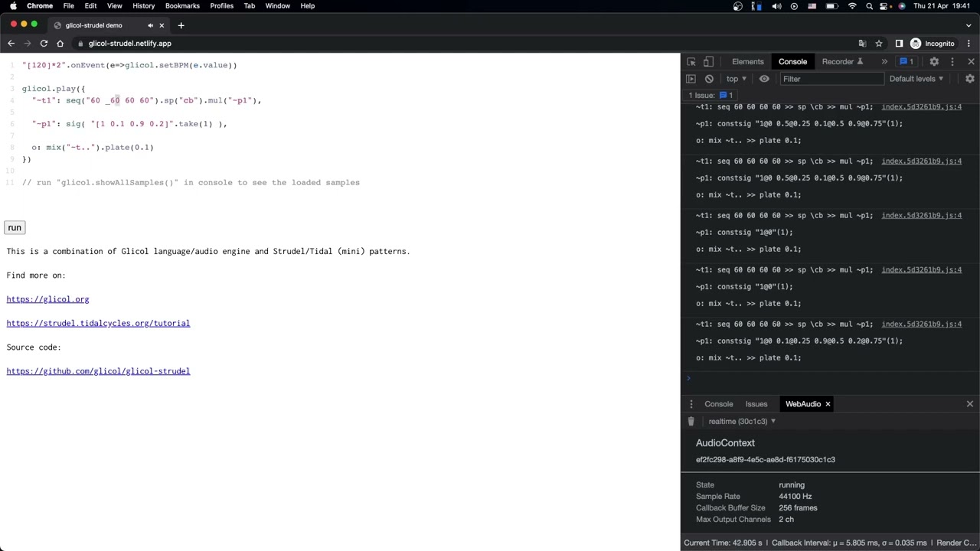Open the History menu
Image resolution: width=980 pixels, height=551 pixels.
click(143, 6)
